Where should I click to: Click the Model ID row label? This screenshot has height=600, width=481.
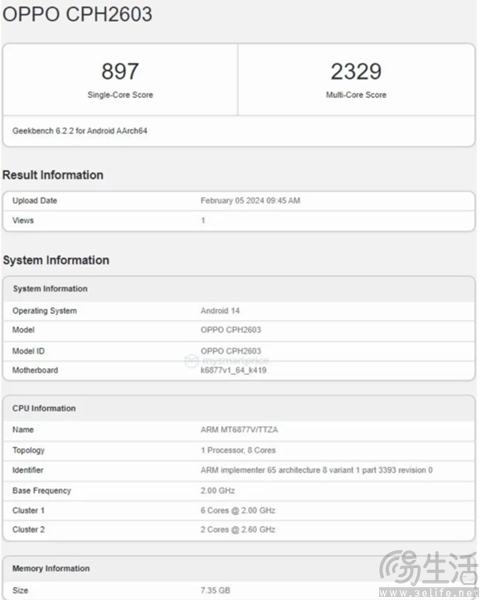28,351
